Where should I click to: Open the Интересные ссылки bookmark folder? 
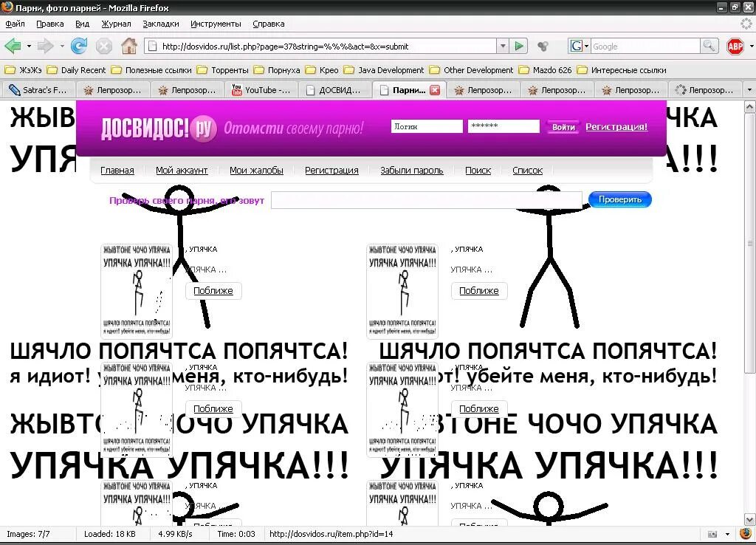(622, 70)
